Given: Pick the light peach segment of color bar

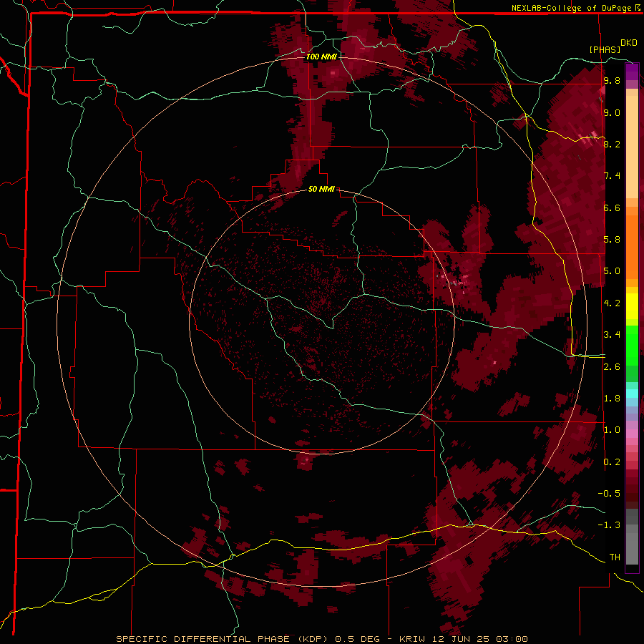Looking at the screenshot, I should 632,148.
